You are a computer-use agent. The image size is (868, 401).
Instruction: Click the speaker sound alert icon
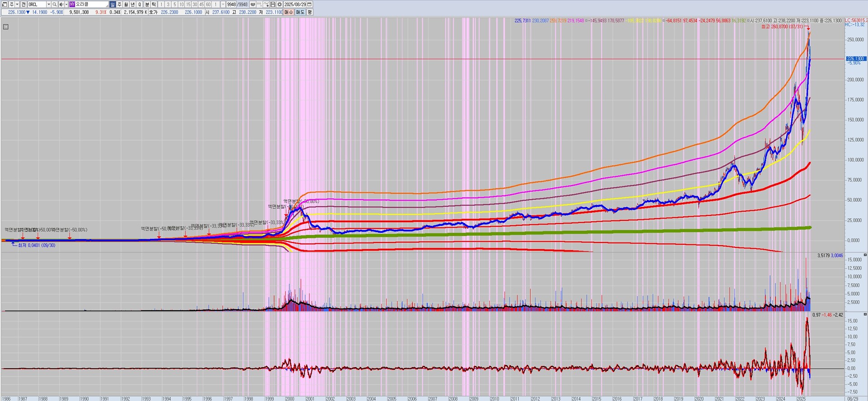[61, 5]
